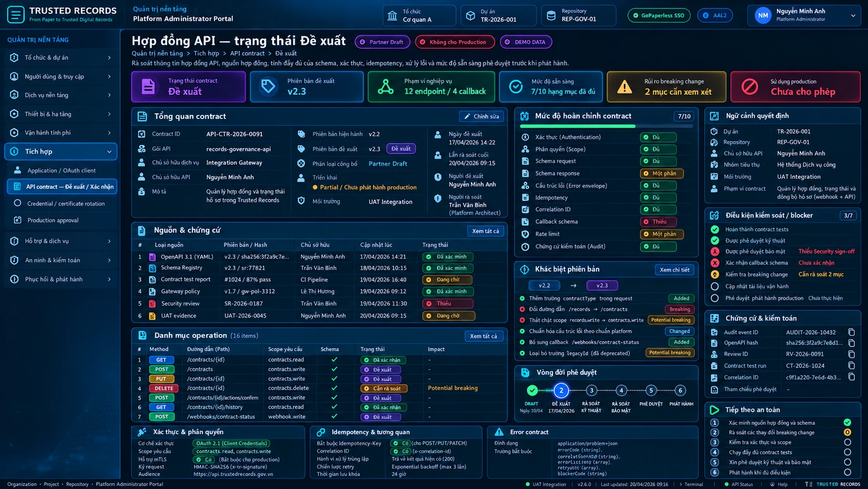Click the Rủi ro breaking change warning icon

click(x=625, y=87)
